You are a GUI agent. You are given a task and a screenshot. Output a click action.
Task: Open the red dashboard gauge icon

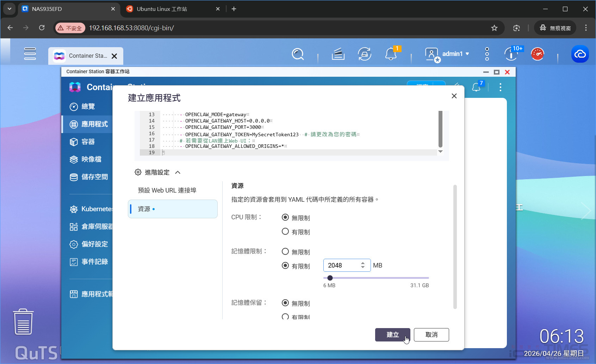(x=538, y=54)
